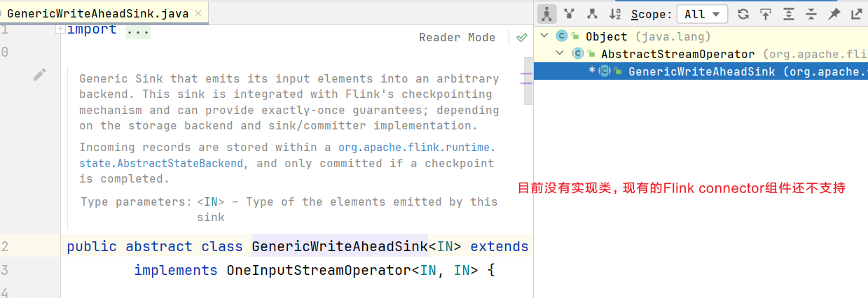Click the 'implements' keyword
Viewport: 868px width, 298px height.
[176, 271]
